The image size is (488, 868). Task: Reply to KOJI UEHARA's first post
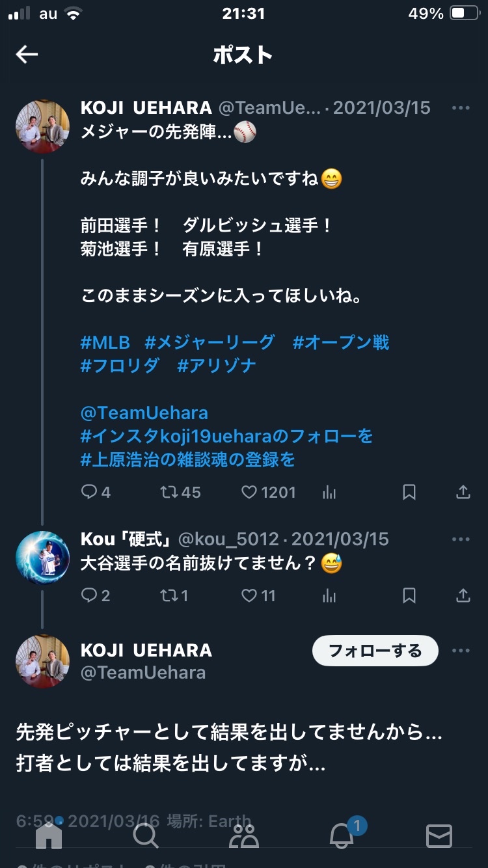point(89,493)
